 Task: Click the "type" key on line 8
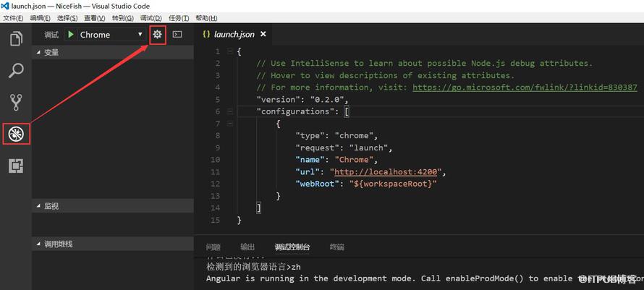pos(310,135)
